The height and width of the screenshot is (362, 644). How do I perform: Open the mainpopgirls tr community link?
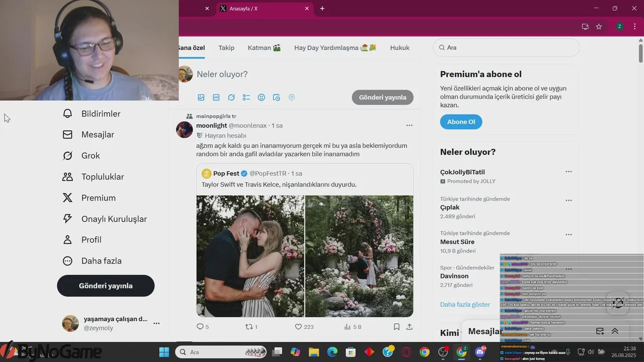coord(216,116)
